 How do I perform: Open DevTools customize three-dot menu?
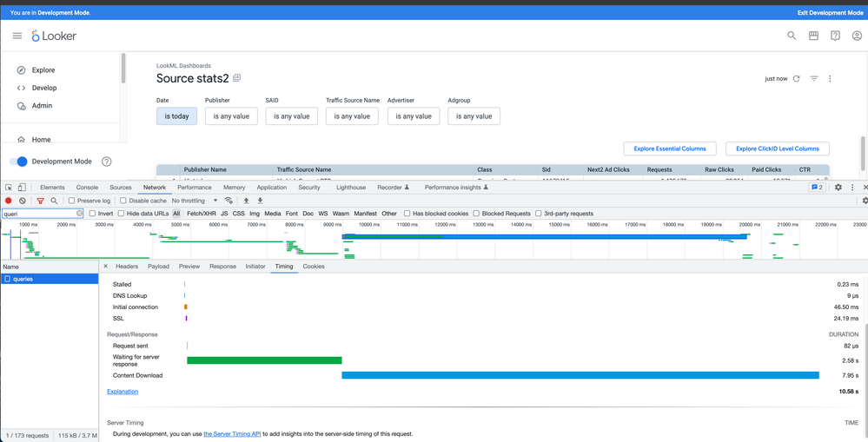(852, 188)
